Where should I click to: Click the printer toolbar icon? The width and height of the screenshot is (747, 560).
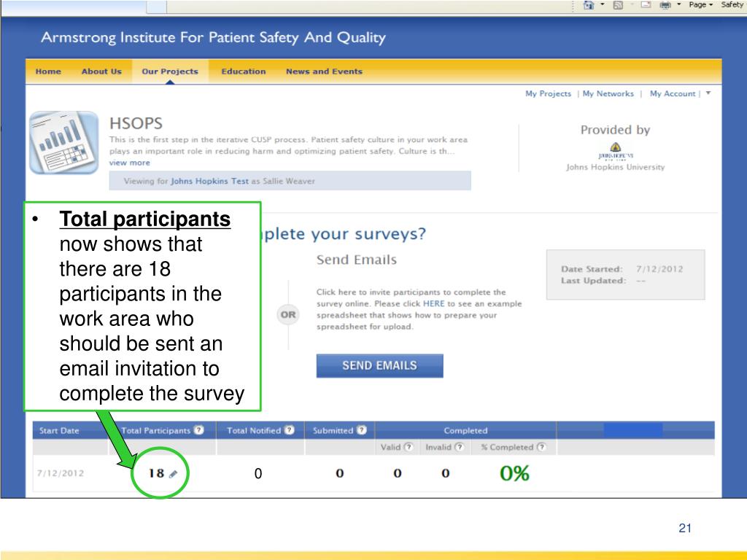coord(665,5)
